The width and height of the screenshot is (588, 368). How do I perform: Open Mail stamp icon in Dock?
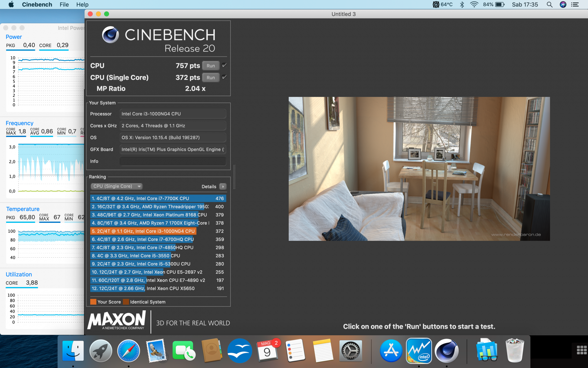(156, 351)
